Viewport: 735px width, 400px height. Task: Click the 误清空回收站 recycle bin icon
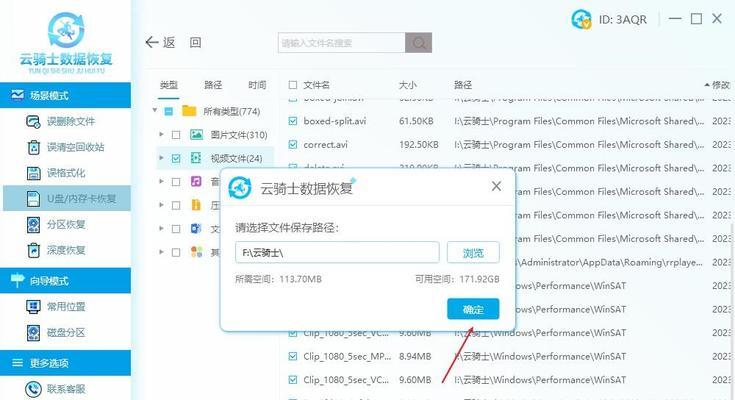point(34,147)
